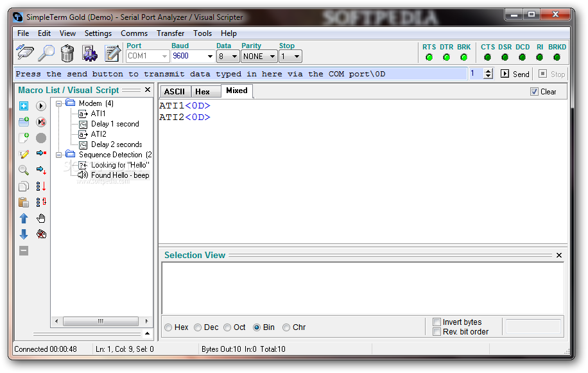
Task: Click the play-with-loop script icon
Action: 41,122
